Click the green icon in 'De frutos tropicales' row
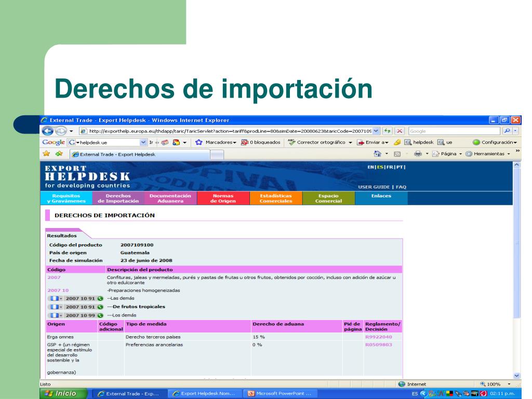Screen dimensions: 532x399 (100, 307)
